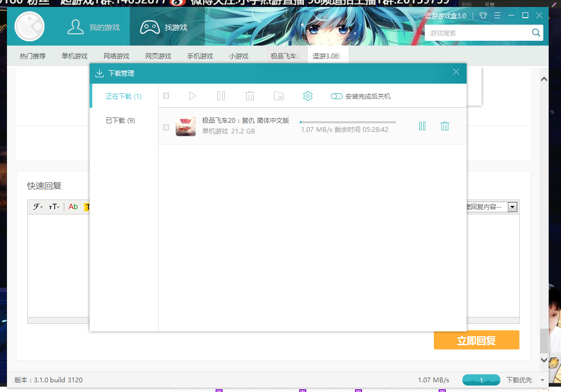
Task: Close the 下载管理 dialog
Action: 456,72
